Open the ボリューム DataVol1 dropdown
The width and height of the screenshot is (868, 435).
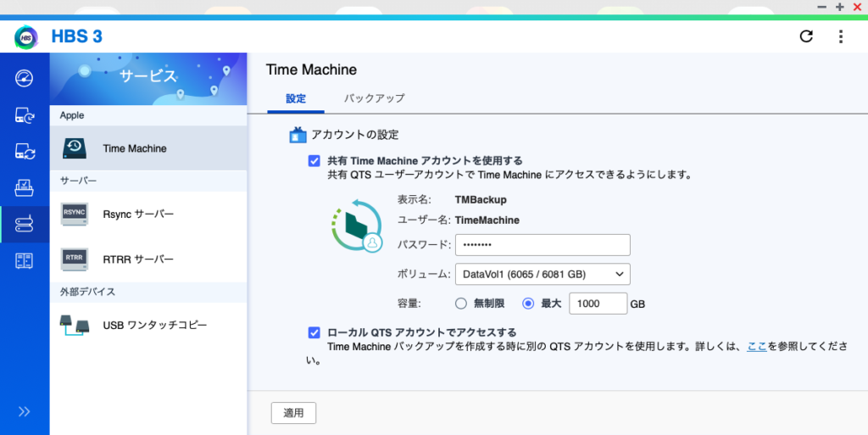coord(542,274)
